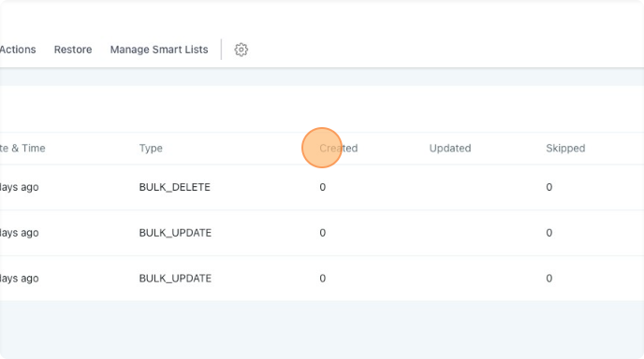This screenshot has height=359, width=644.
Task: Click Created count in last BULK_UPDATE row
Action: (322, 279)
